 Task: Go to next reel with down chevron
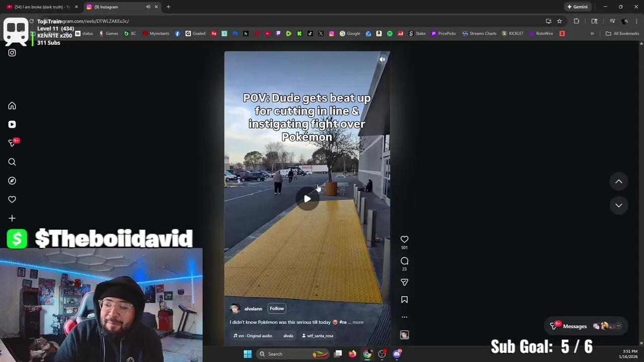point(619,205)
